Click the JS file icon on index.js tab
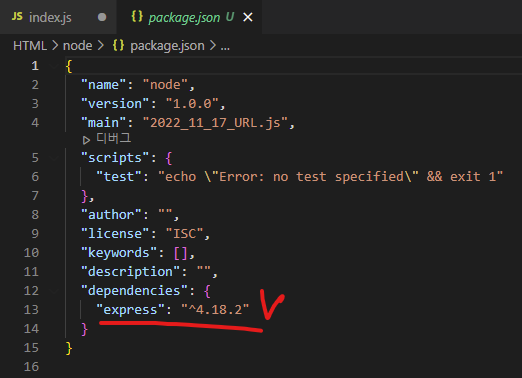522x378 pixels. point(17,17)
